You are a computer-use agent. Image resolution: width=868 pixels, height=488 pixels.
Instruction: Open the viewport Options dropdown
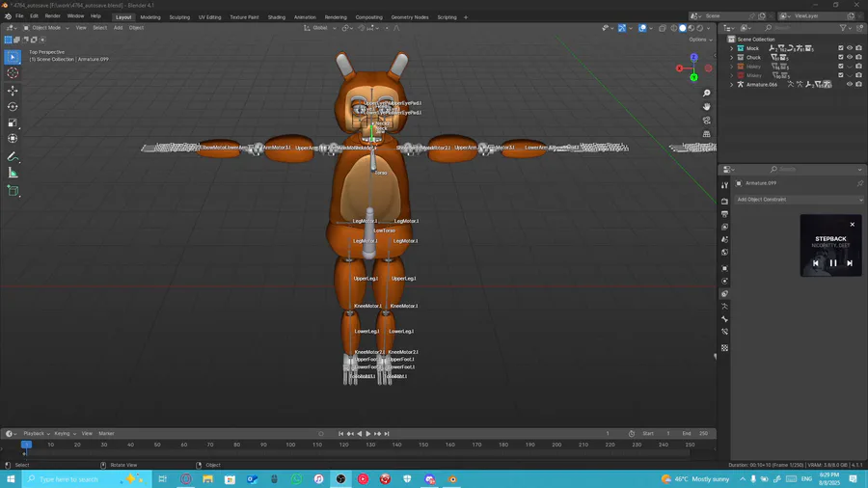700,40
